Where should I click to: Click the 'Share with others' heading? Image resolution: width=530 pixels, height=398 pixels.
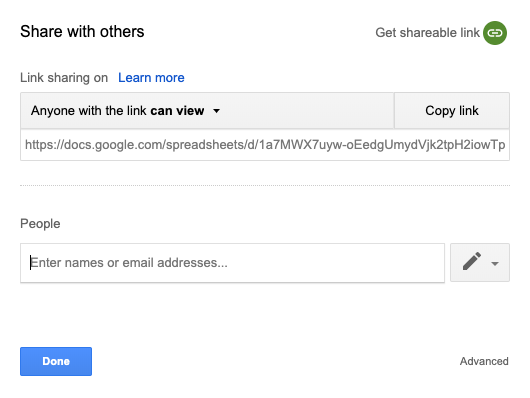[82, 31]
